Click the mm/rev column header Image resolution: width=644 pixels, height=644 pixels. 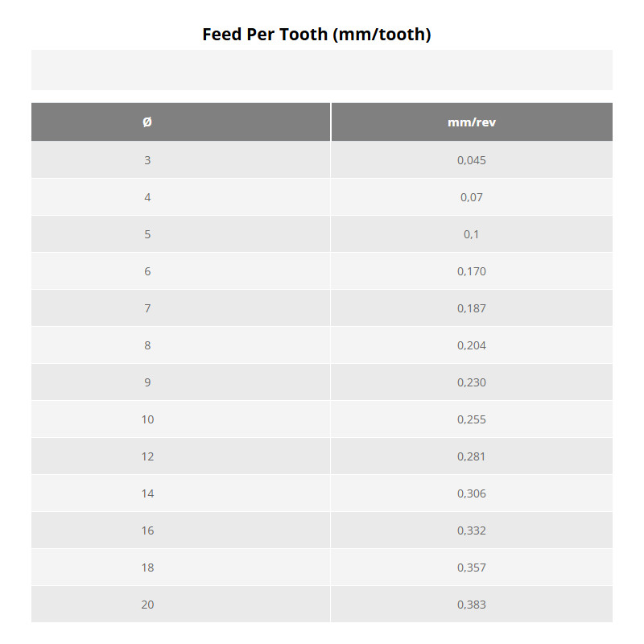pyautogui.click(x=472, y=122)
